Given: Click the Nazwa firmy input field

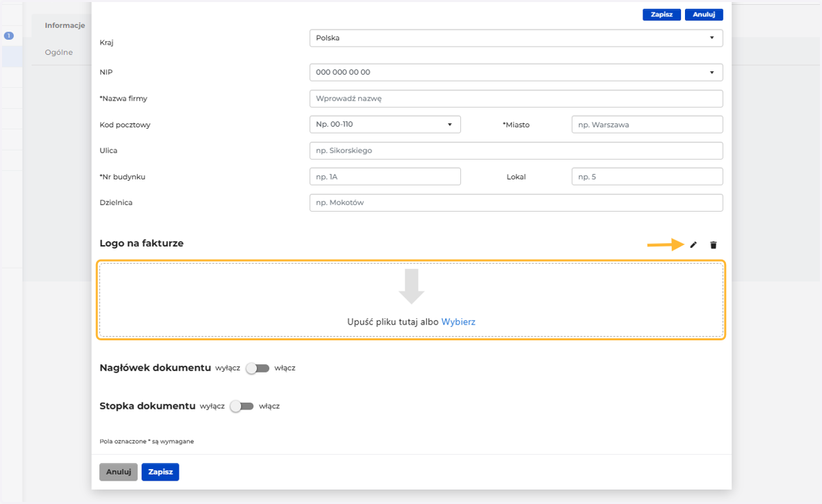Looking at the screenshot, I should pyautogui.click(x=516, y=99).
